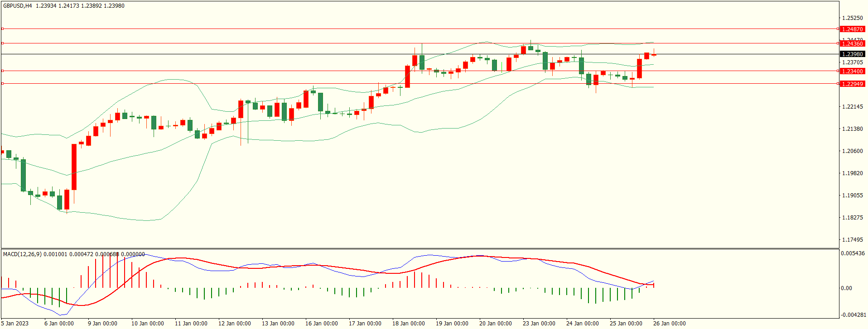This screenshot has width=868, height=329.
Task: Click the 1.20600 price scale value
Action: tap(852, 151)
